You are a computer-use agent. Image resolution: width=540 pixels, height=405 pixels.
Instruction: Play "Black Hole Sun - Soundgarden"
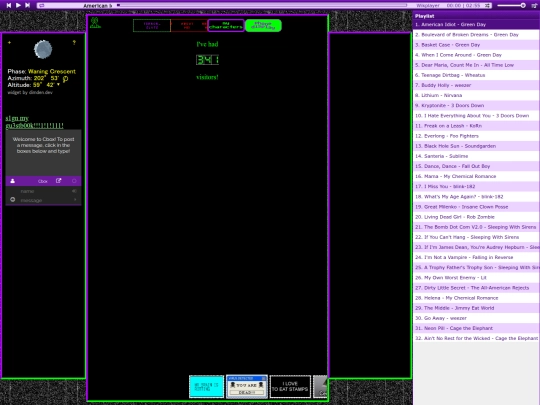(x=476, y=146)
